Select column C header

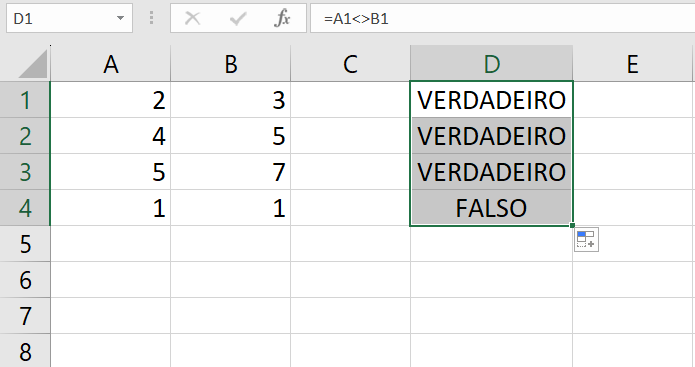[x=350, y=64]
